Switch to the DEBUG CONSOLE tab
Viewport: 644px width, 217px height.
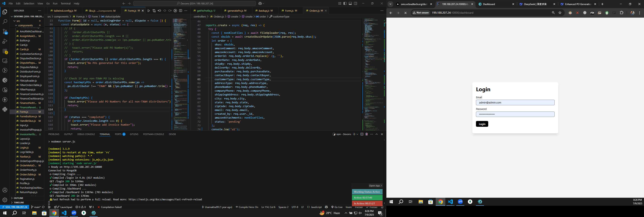coord(86,134)
